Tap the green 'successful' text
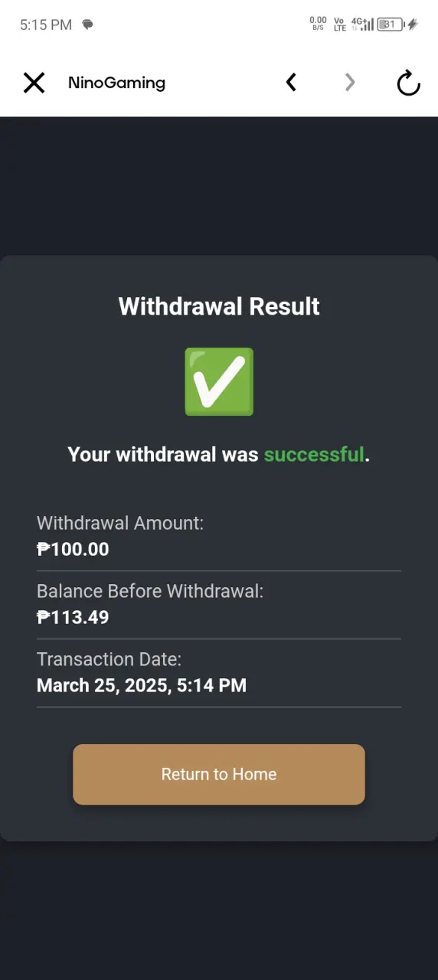 click(314, 454)
